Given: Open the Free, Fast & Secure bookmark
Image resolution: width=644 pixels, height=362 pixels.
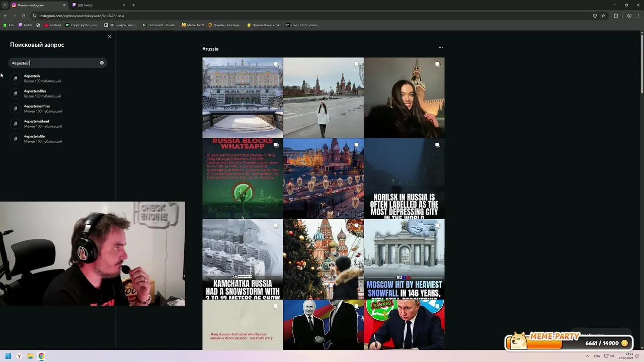Looking at the screenshot, I should pos(302,25).
